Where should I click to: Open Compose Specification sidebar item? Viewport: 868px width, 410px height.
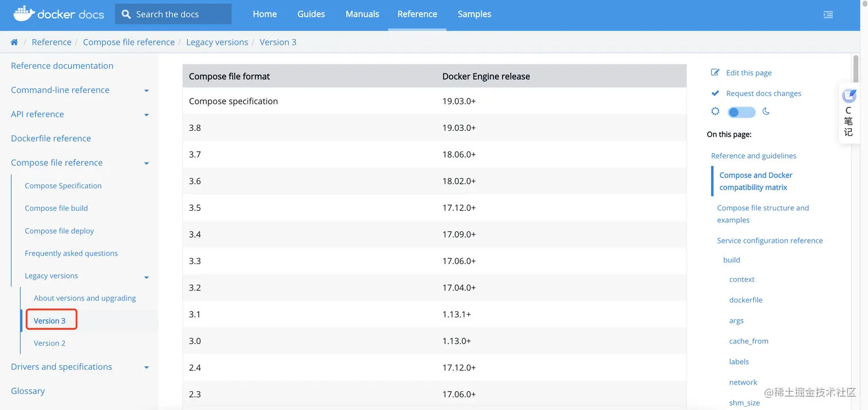click(63, 185)
